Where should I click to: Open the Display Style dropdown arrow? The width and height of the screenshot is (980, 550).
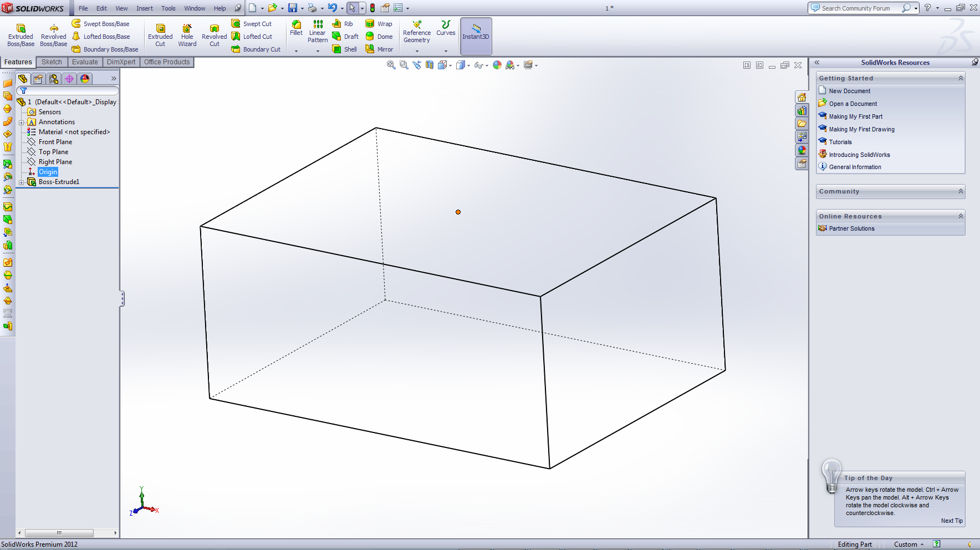pos(468,65)
